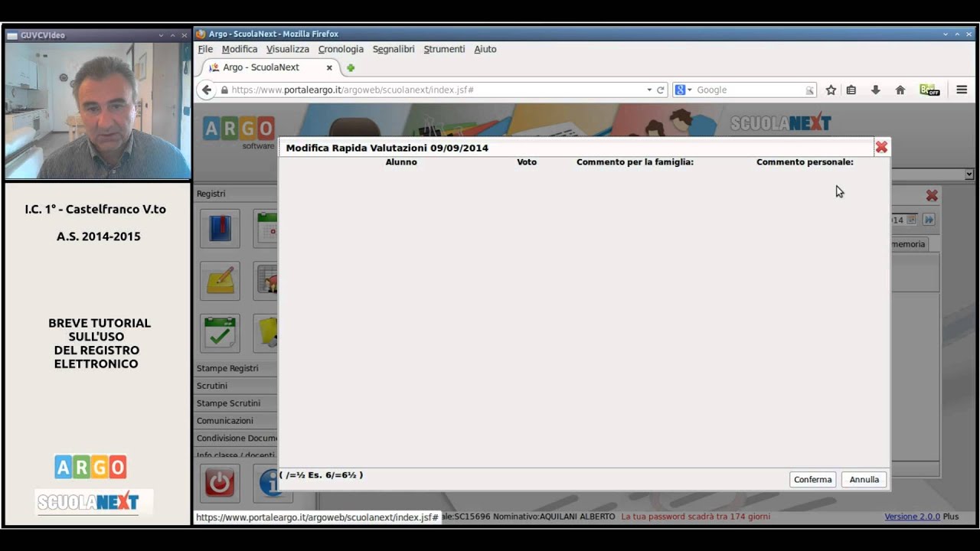Show bookmarks list icon in Firefox toolbar
Image resolution: width=980 pixels, height=551 pixels.
pyautogui.click(x=851, y=90)
